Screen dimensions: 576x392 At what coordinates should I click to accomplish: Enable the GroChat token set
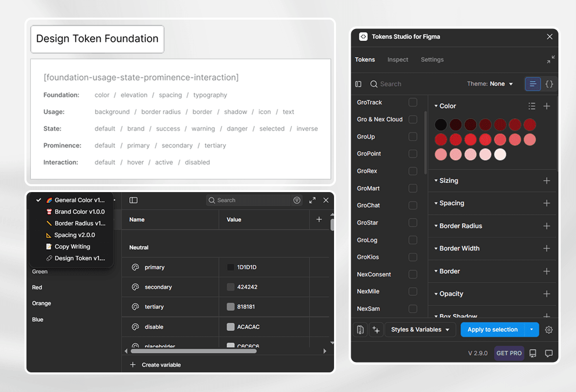click(x=413, y=205)
